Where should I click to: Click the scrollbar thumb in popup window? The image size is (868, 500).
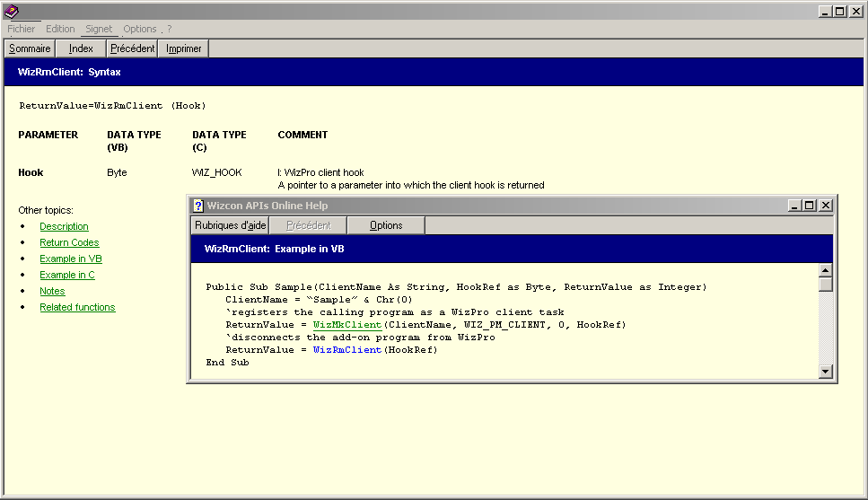(826, 284)
